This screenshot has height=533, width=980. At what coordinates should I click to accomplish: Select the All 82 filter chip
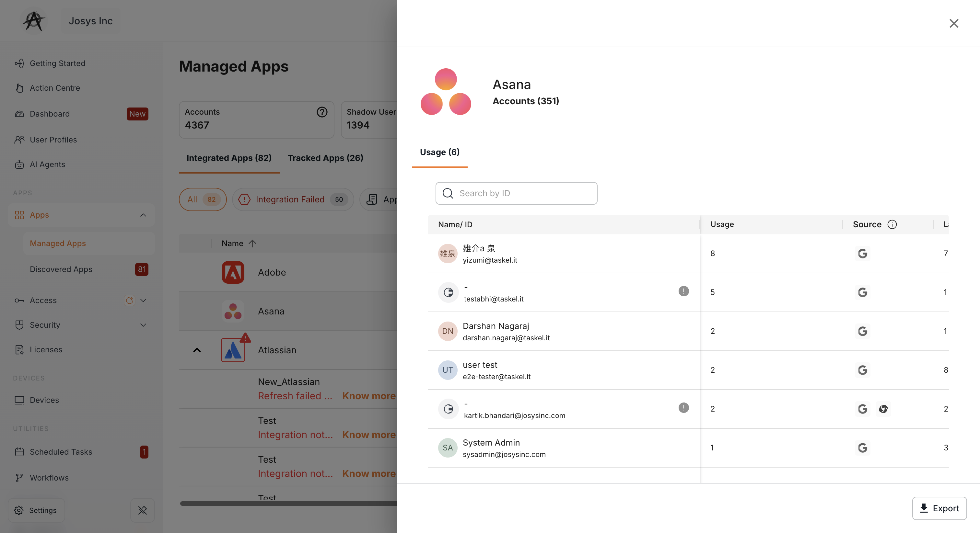(203, 199)
